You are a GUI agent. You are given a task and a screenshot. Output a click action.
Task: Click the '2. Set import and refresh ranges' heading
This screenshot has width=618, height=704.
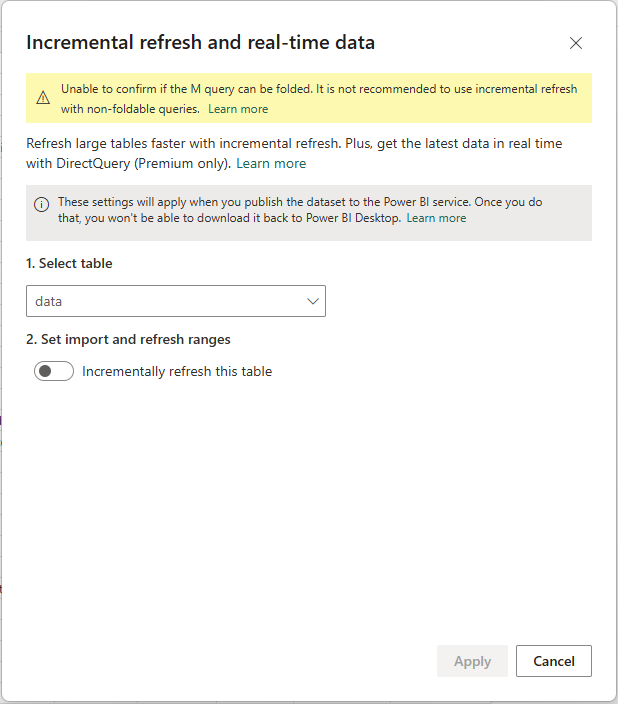coord(128,339)
